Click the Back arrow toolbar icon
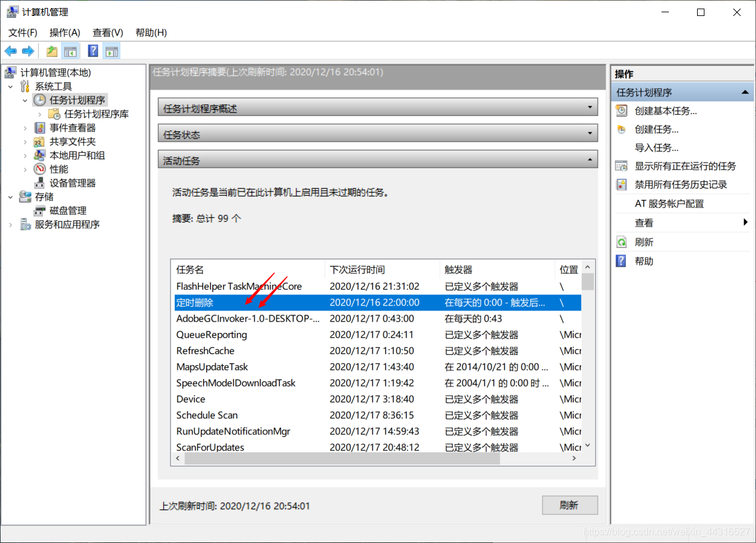The image size is (756, 543). click(x=10, y=51)
